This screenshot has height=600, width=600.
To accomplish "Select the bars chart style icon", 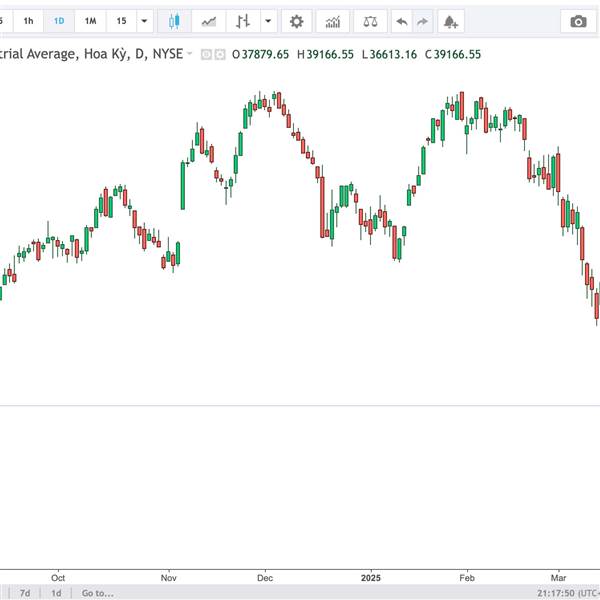I will [x=243, y=21].
